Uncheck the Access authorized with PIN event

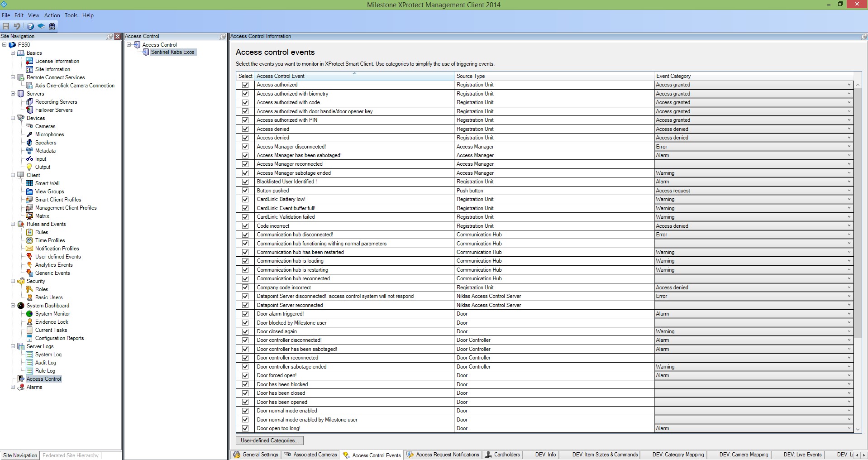coord(245,120)
